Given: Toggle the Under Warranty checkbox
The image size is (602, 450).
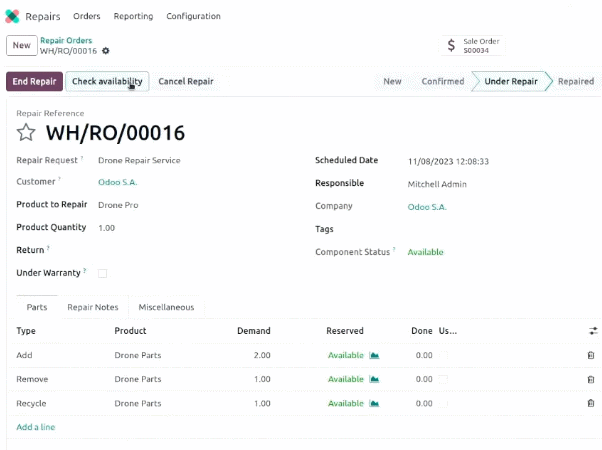Looking at the screenshot, I should click(x=102, y=273).
